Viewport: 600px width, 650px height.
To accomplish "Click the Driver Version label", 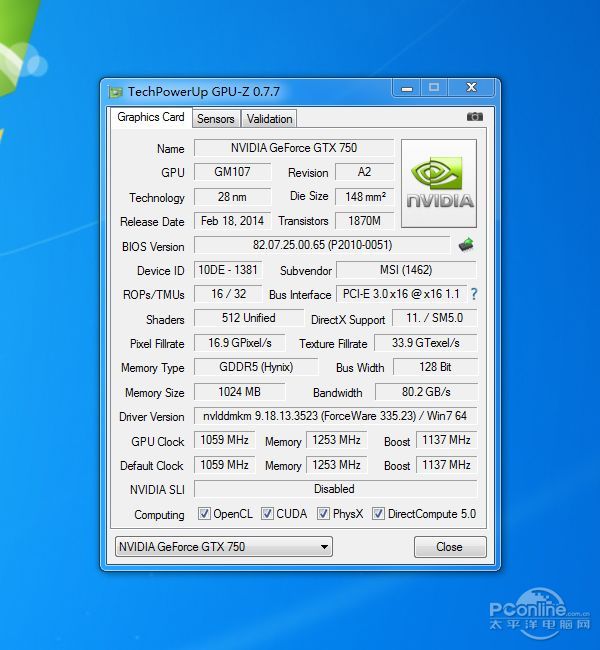I will (x=152, y=417).
